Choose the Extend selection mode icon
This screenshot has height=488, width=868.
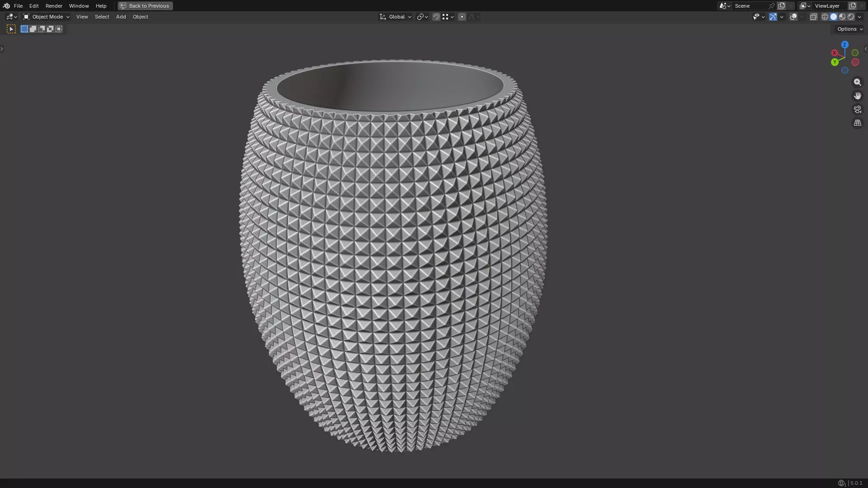(33, 29)
